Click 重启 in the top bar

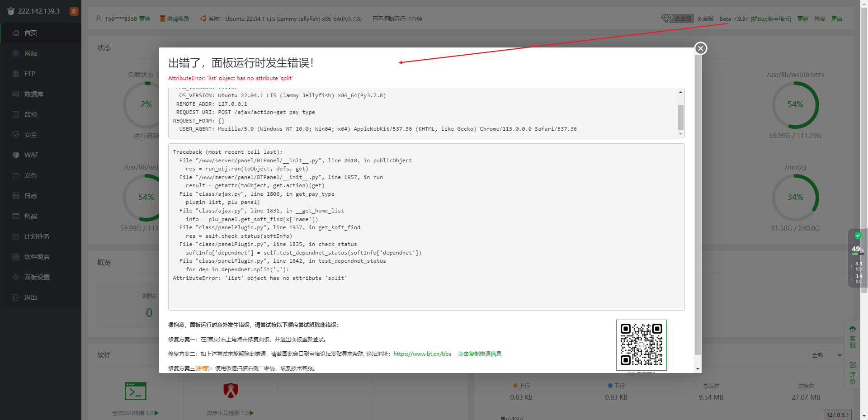click(837, 19)
